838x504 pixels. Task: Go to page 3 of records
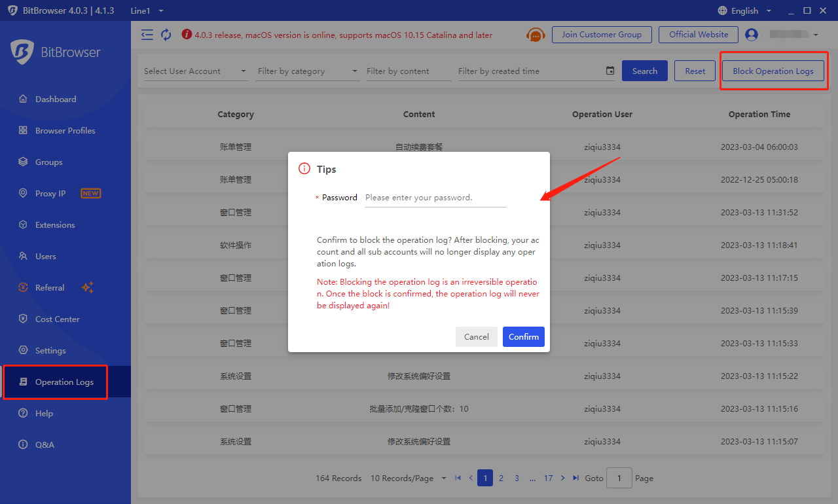[x=517, y=478]
